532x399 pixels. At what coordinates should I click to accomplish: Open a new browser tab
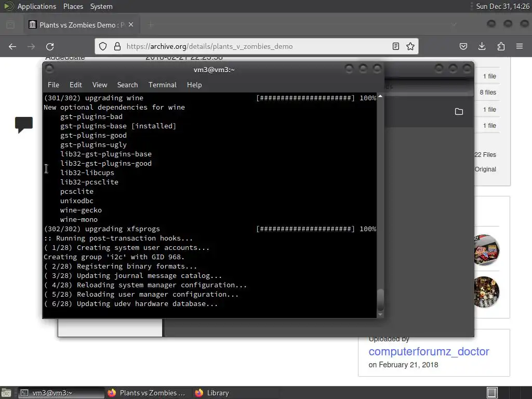pyautogui.click(x=151, y=25)
